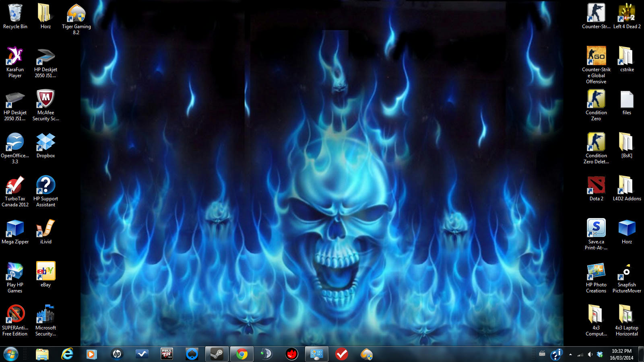Click the network signal tray icon
This screenshot has width=644, height=362.
tap(580, 354)
